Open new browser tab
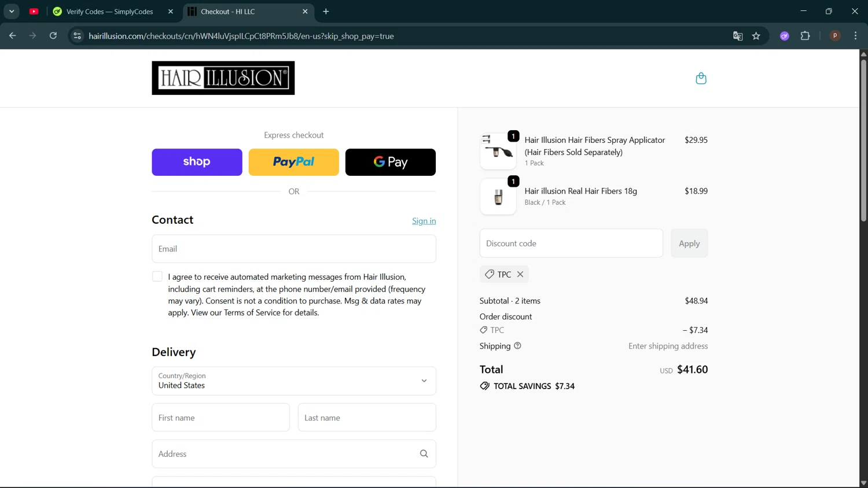This screenshot has width=868, height=488. coord(326,12)
